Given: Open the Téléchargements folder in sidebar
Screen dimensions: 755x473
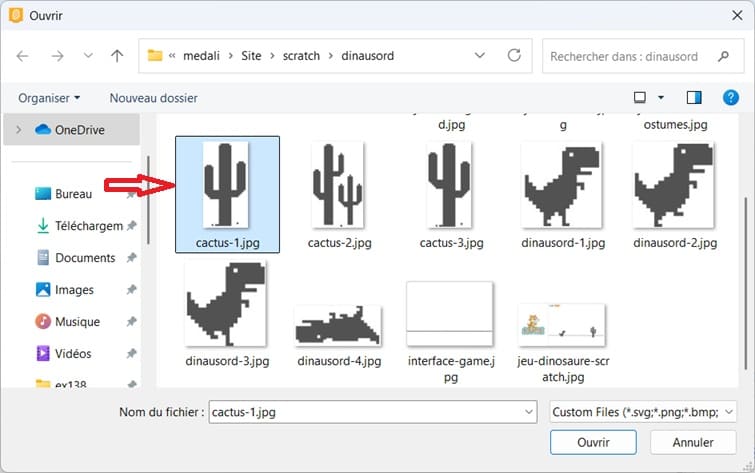Looking at the screenshot, I should (x=87, y=226).
